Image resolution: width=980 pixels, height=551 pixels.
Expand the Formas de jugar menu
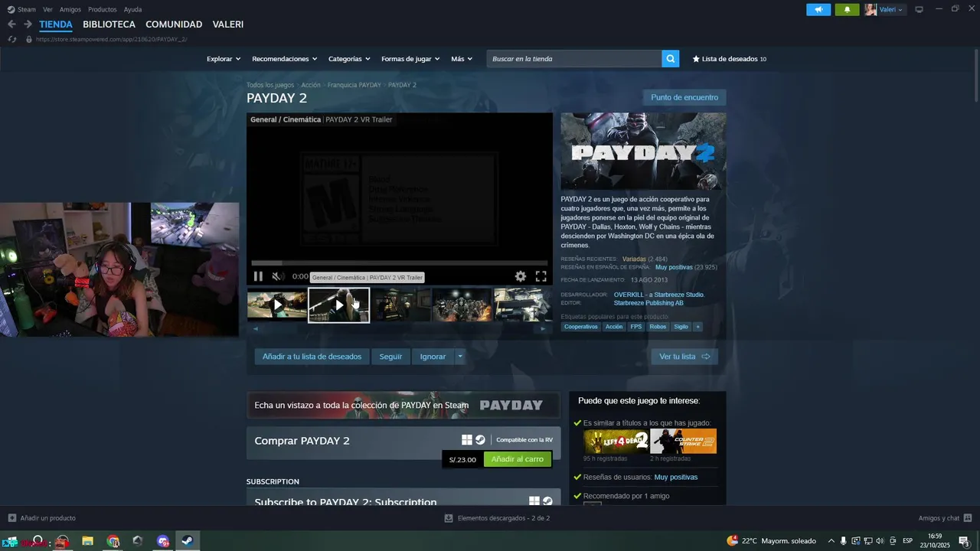(x=410, y=59)
